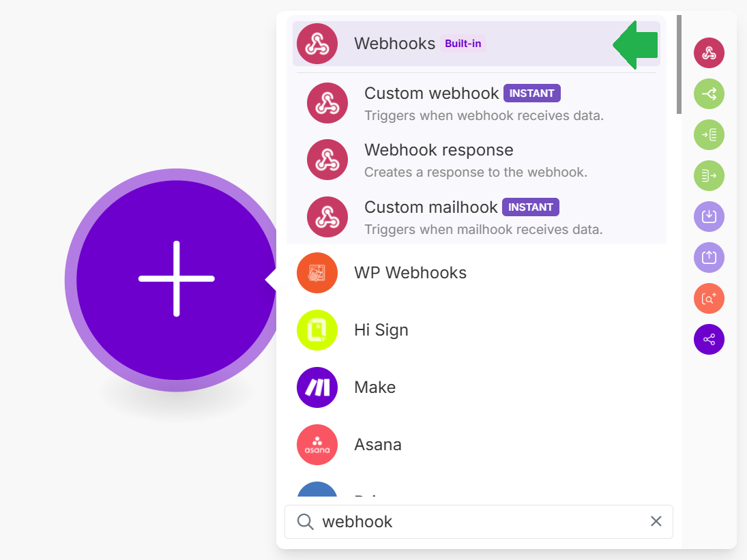Click the dark purple share icon in sidebar
747x560 pixels.
709,340
